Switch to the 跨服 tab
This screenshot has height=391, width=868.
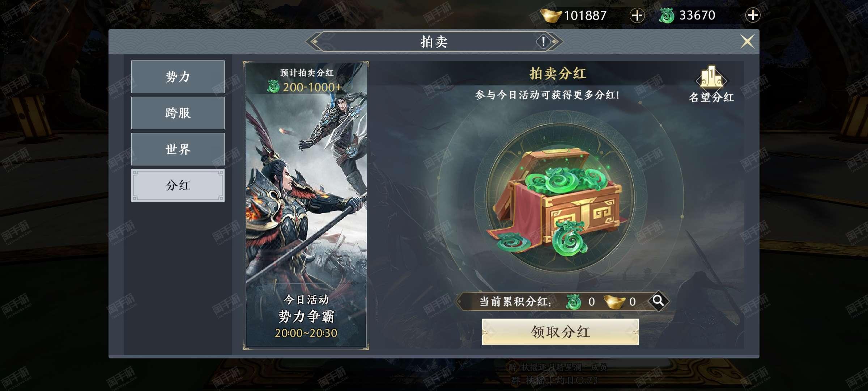[178, 113]
